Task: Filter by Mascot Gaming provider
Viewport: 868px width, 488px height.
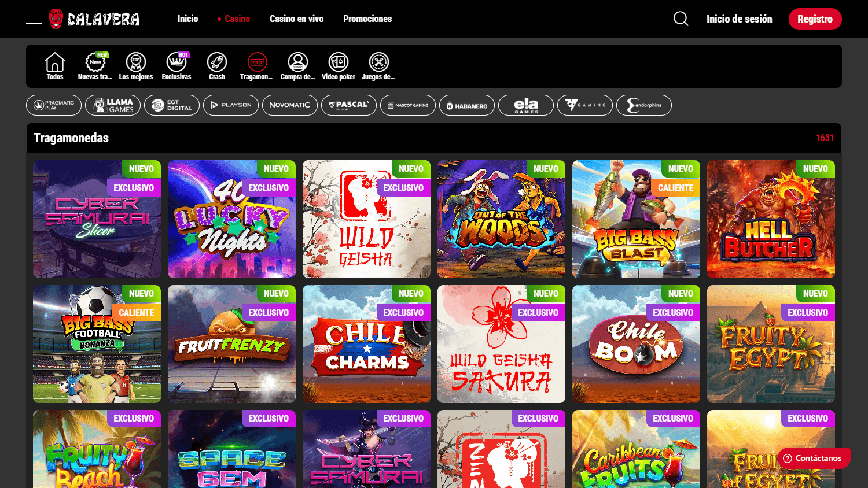Action: (408, 105)
